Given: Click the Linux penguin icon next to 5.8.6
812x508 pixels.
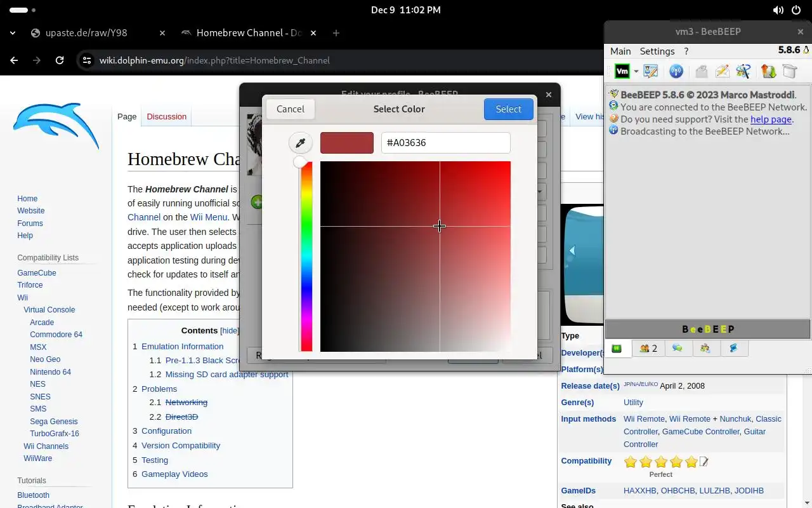Looking at the screenshot, I should click(806, 50).
